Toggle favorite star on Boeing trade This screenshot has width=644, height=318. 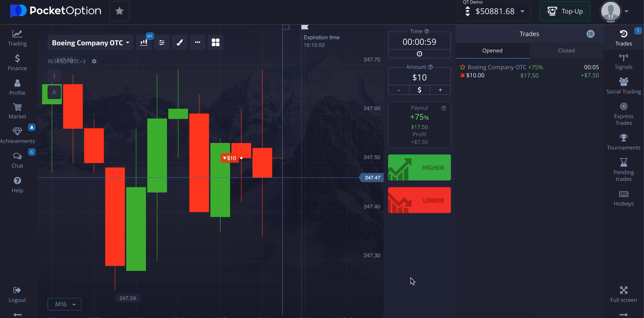point(462,67)
